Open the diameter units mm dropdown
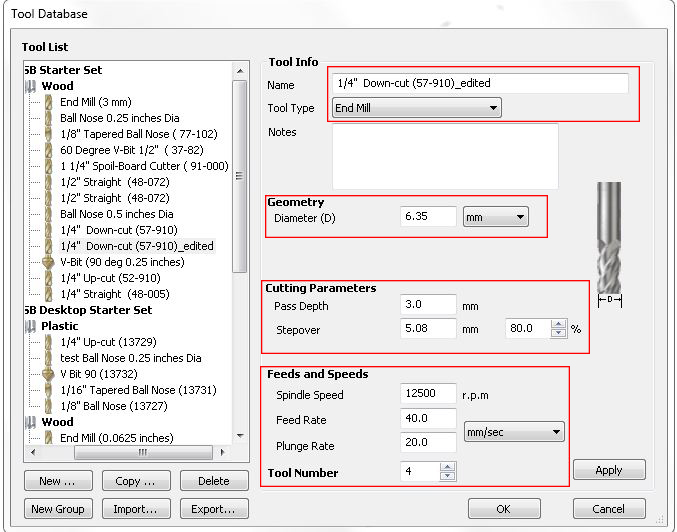This screenshot has width=677, height=532. tap(495, 217)
